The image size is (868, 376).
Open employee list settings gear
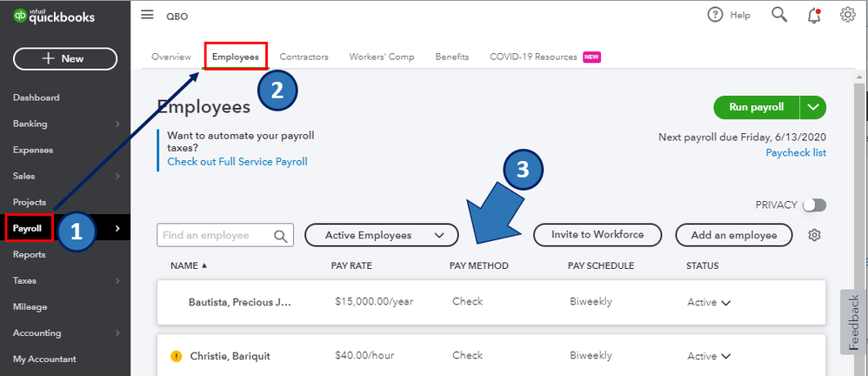(x=814, y=235)
